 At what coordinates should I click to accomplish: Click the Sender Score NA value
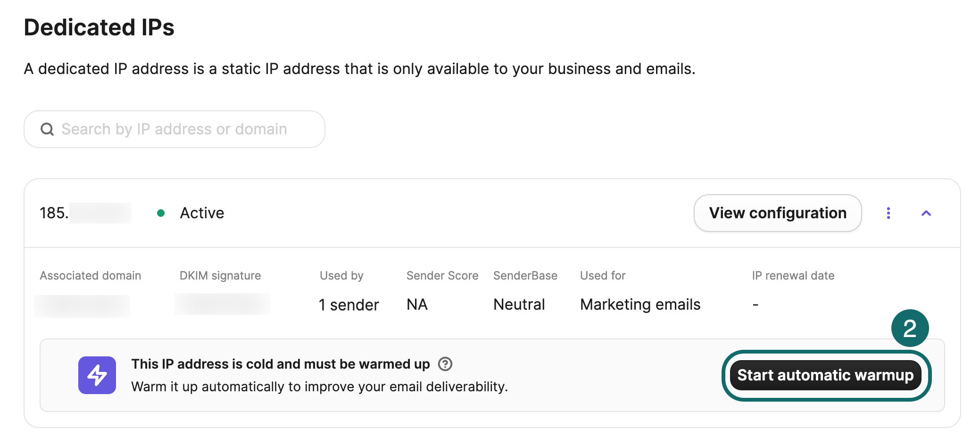pos(417,305)
